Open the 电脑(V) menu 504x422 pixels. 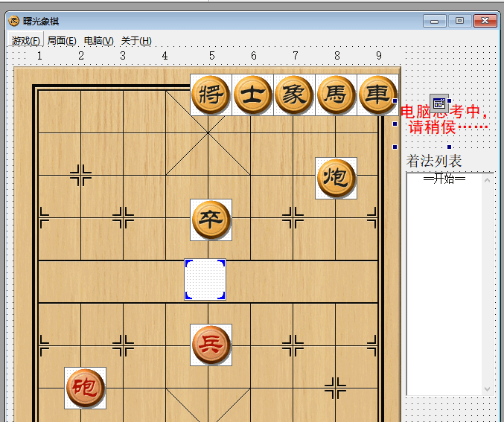pyautogui.click(x=99, y=41)
